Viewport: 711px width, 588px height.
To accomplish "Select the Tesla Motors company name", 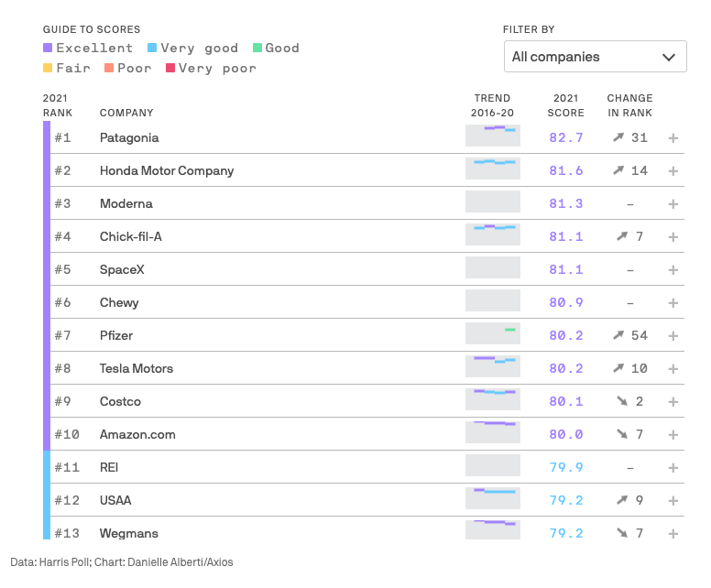I will tap(137, 368).
